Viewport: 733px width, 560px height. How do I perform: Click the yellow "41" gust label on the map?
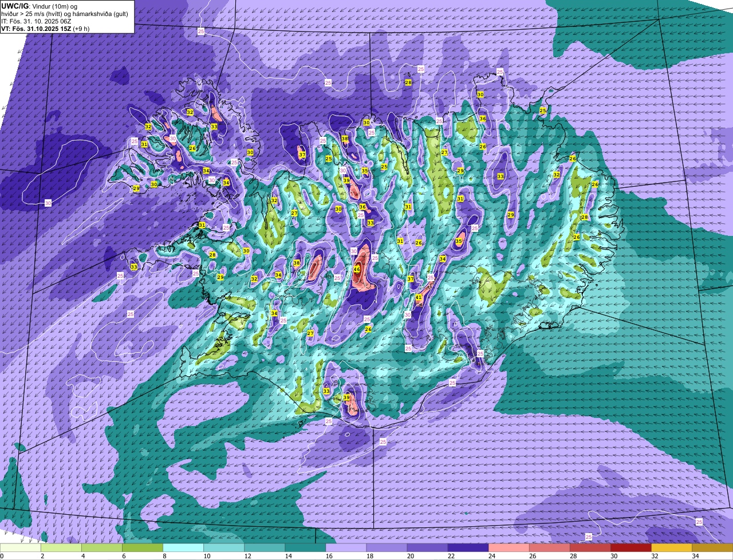tap(419, 298)
